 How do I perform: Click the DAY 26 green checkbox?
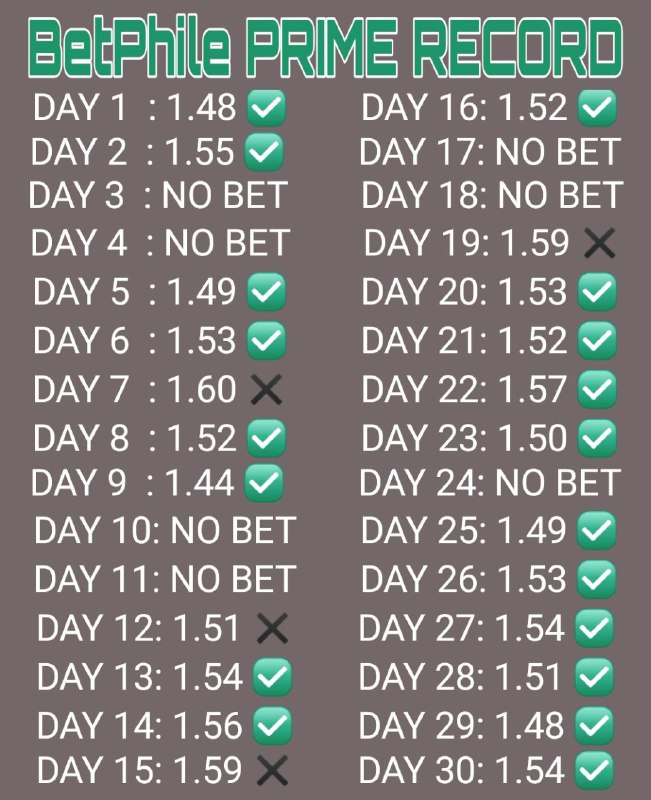(596, 579)
